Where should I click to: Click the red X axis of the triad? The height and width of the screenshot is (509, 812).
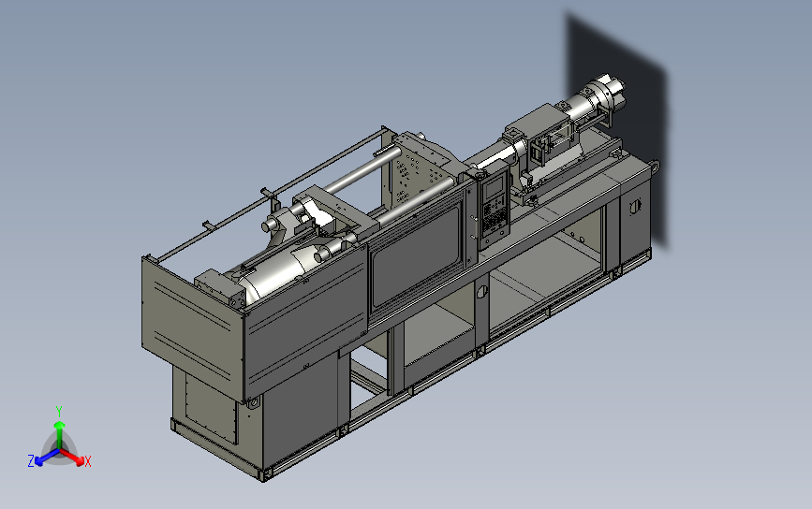click(x=72, y=457)
